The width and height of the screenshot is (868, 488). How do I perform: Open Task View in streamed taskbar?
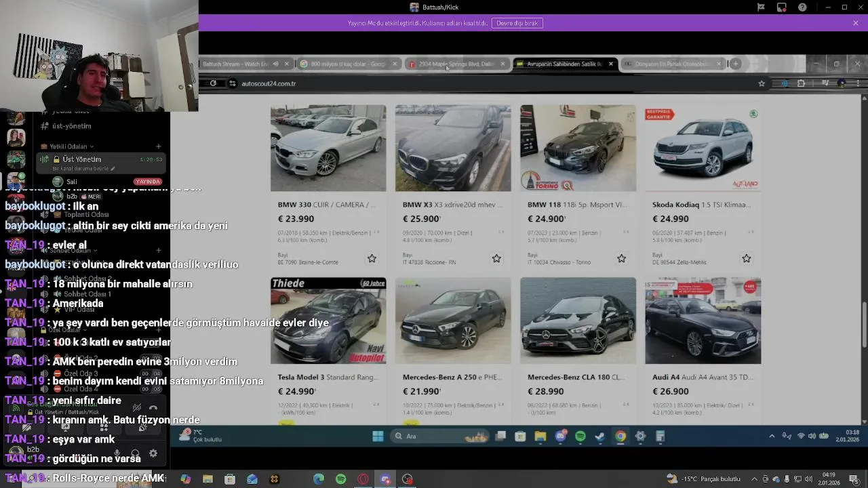(x=500, y=436)
